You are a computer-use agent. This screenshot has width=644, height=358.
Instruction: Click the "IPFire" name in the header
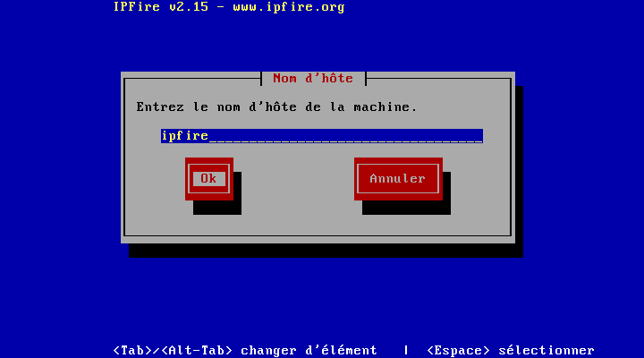pos(136,7)
